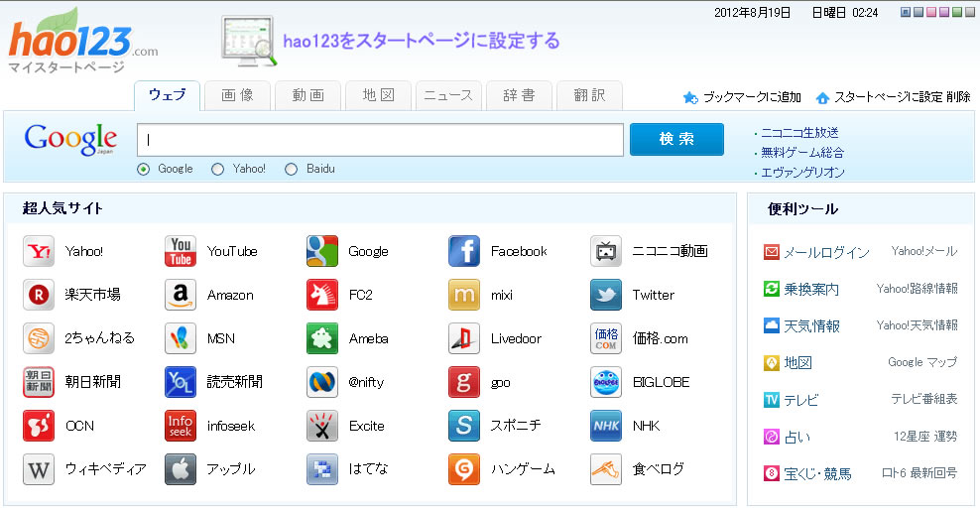Open the mixi icon
The width and height of the screenshot is (980, 511).
[464, 295]
